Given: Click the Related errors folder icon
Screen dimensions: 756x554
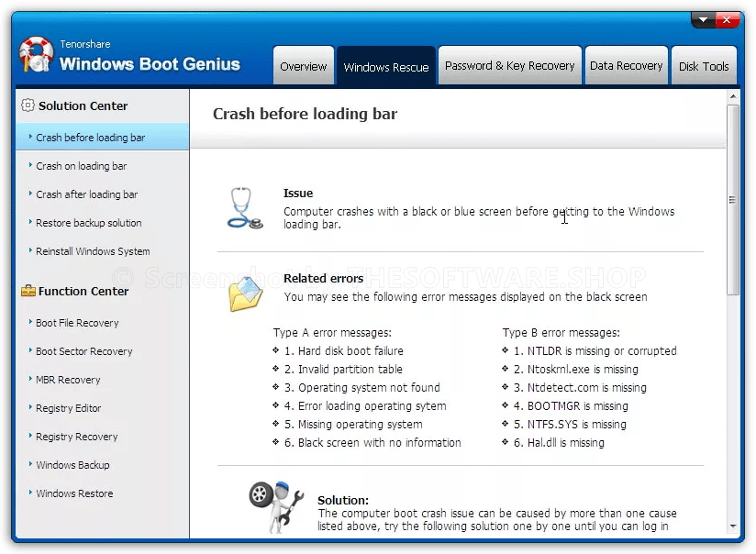Looking at the screenshot, I should point(245,294).
